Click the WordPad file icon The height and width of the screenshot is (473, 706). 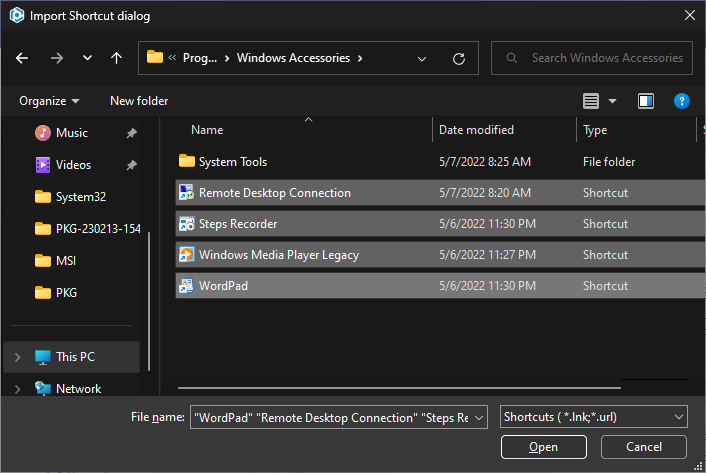tap(186, 285)
